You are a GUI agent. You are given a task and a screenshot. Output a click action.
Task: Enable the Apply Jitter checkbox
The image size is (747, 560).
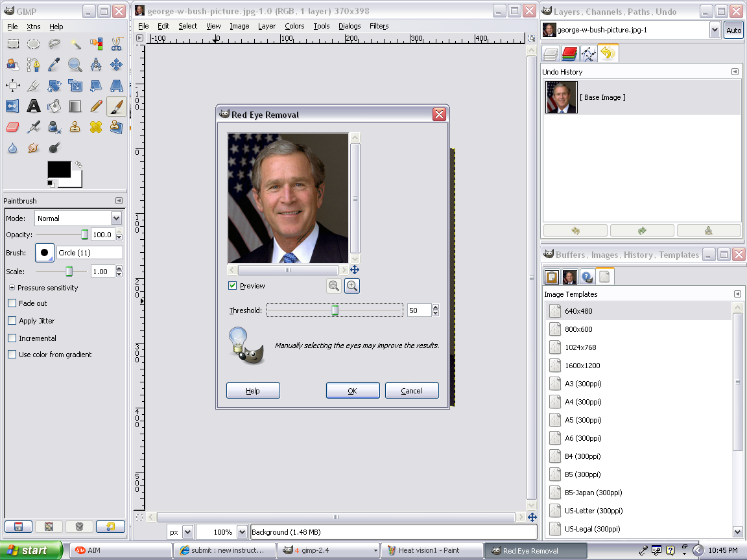[x=12, y=321]
